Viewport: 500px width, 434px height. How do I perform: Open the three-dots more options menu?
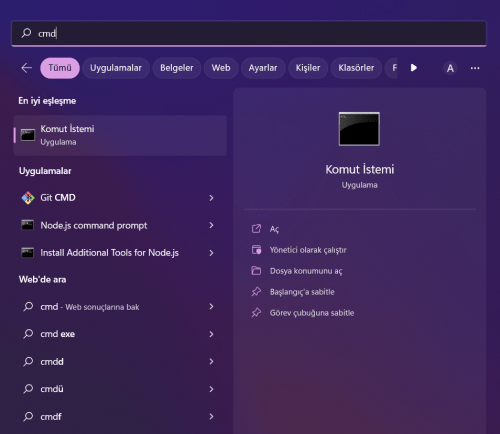tap(475, 68)
